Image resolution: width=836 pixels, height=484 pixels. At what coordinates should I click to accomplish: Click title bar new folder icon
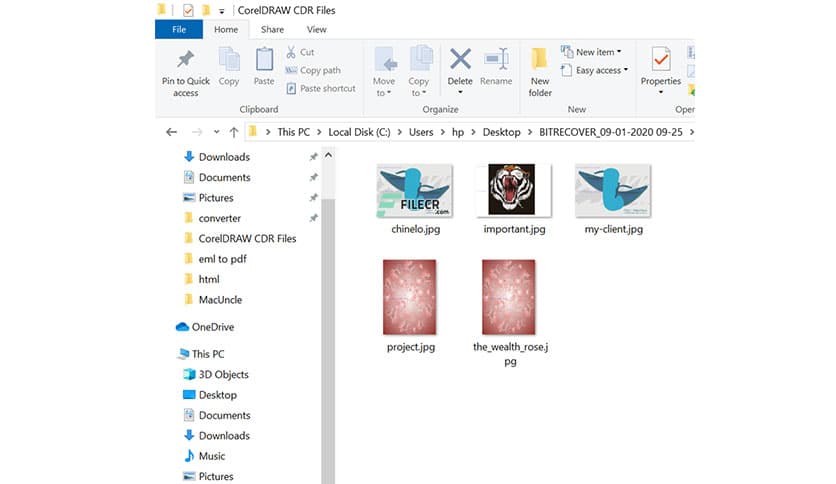(x=206, y=10)
